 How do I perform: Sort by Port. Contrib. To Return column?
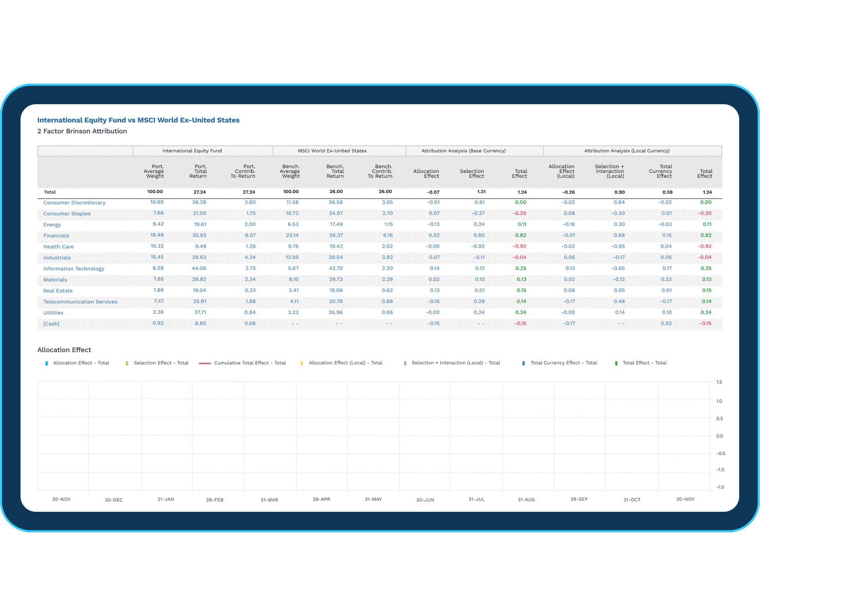[243, 171]
